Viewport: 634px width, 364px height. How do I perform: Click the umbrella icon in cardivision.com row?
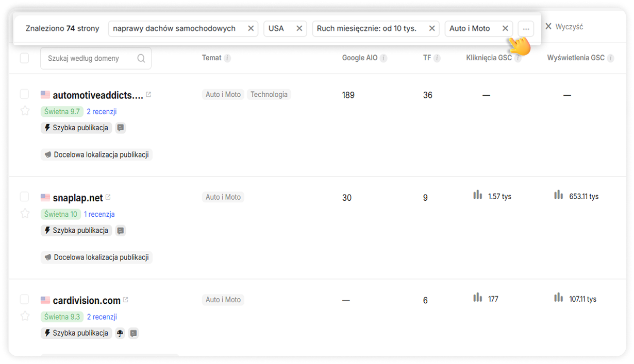(120, 333)
